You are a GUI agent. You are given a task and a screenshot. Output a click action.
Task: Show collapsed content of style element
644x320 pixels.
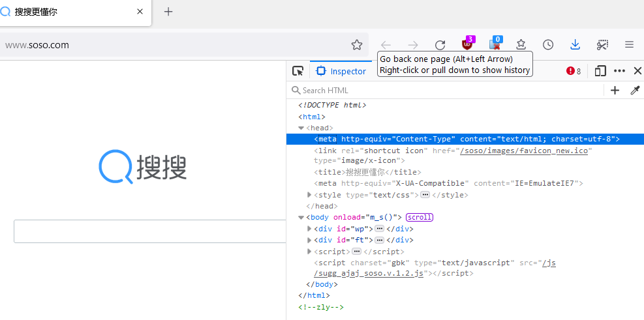[425, 195]
